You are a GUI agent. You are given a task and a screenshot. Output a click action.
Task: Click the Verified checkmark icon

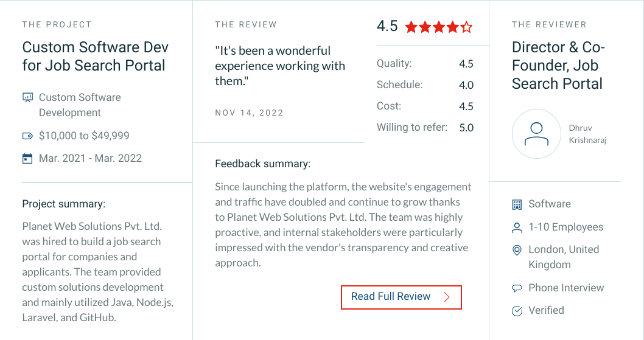point(517,311)
